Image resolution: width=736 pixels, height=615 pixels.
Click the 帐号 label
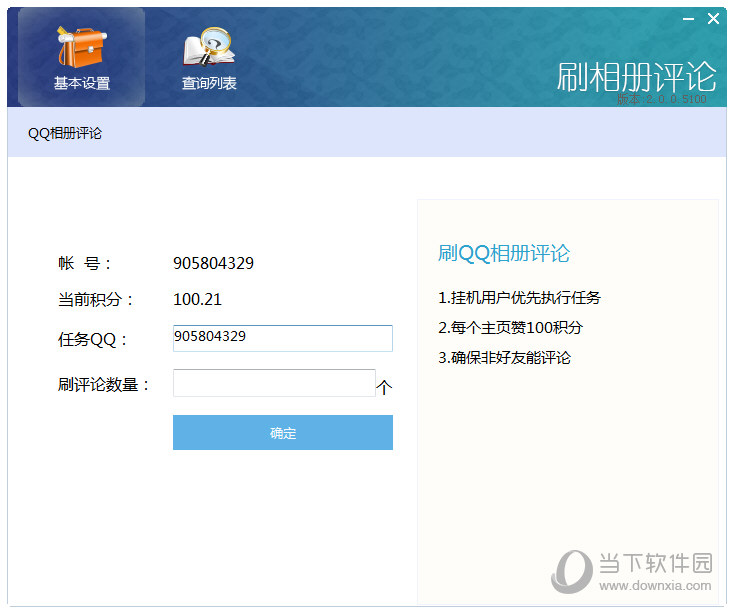pos(84,263)
